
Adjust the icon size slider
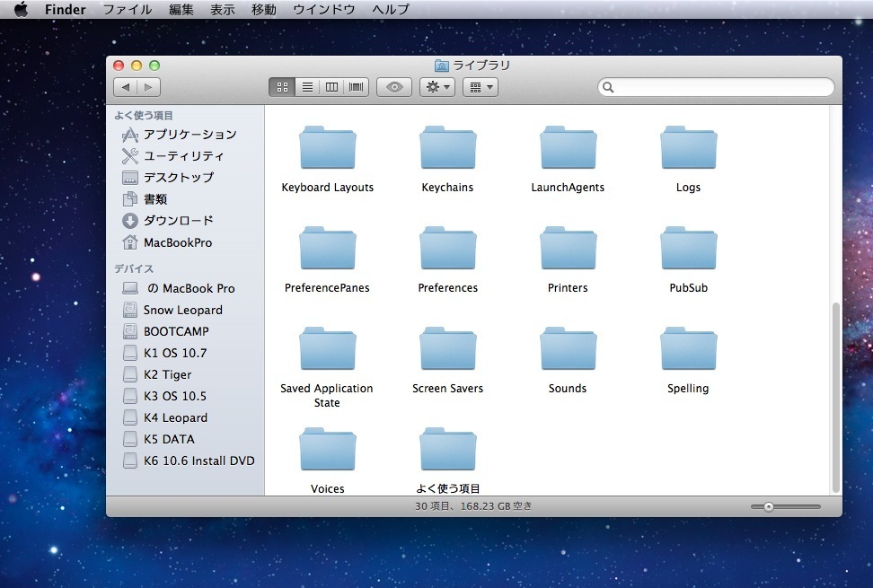pyautogui.click(x=769, y=507)
